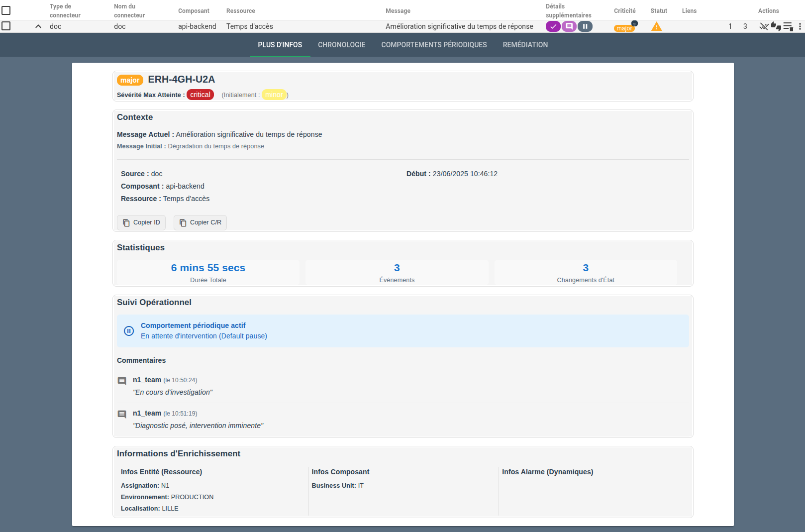Open the Comportements périodiques tab
The height and width of the screenshot is (532, 805).
point(434,45)
